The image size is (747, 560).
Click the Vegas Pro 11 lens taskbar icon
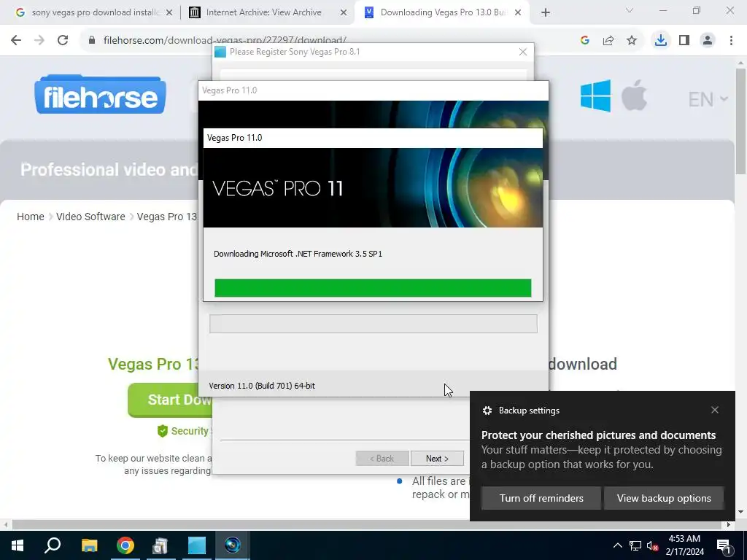pyautogui.click(x=233, y=545)
